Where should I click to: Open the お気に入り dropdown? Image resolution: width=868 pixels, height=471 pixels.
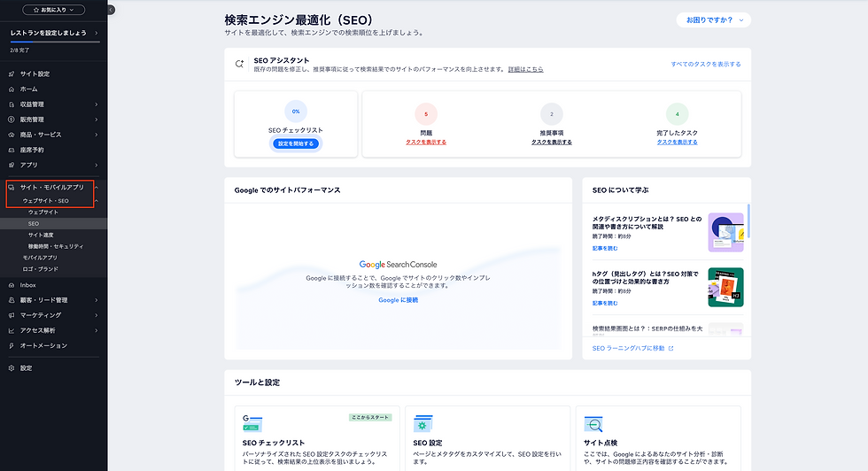pyautogui.click(x=54, y=10)
